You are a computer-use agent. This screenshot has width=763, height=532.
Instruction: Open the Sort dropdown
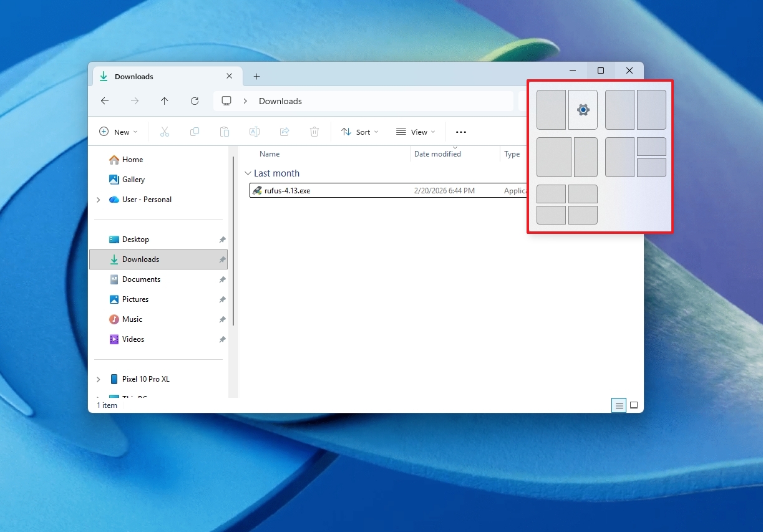(x=360, y=132)
